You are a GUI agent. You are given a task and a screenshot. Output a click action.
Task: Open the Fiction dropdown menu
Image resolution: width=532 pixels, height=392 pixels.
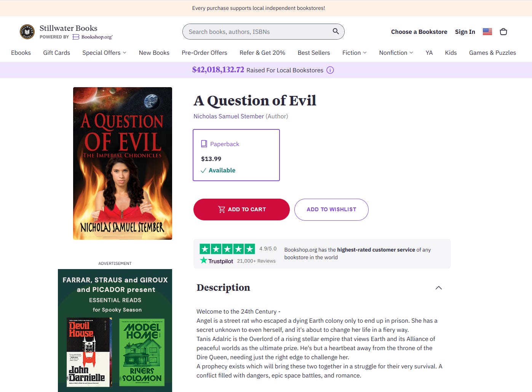(354, 53)
